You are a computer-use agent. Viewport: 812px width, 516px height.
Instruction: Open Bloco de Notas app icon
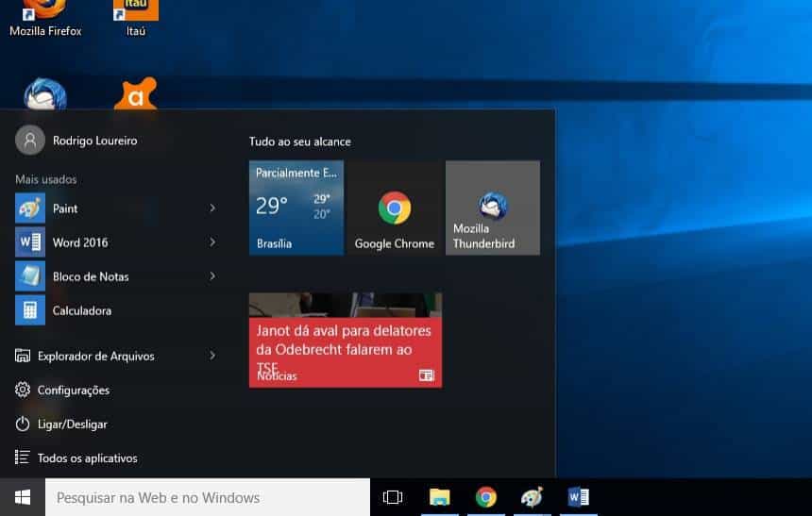point(30,276)
